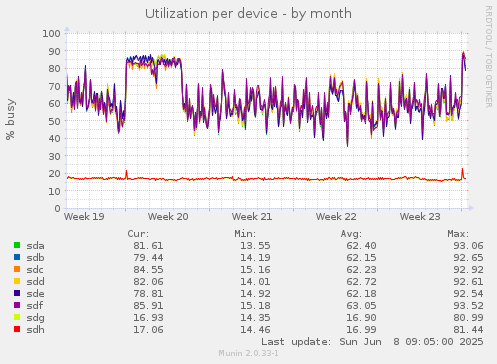Click sda current value 81.61

(148, 246)
